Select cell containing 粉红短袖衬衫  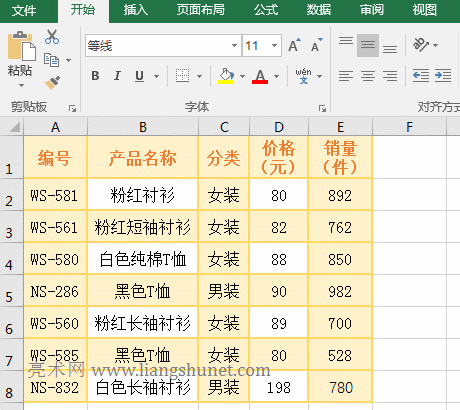pos(143,227)
